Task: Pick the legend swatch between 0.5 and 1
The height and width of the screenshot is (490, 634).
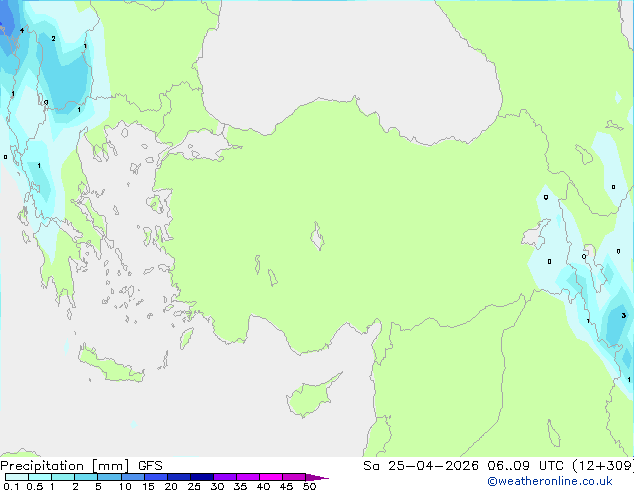Action: [x=40, y=477]
